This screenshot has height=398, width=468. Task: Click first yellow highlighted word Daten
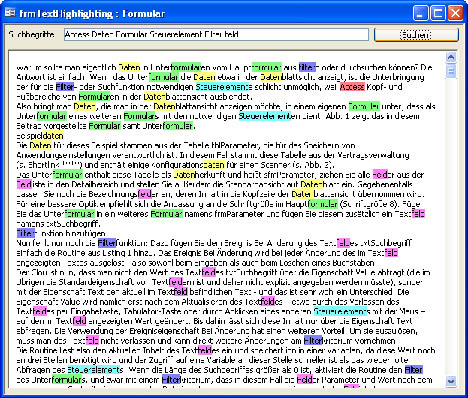[129, 67]
